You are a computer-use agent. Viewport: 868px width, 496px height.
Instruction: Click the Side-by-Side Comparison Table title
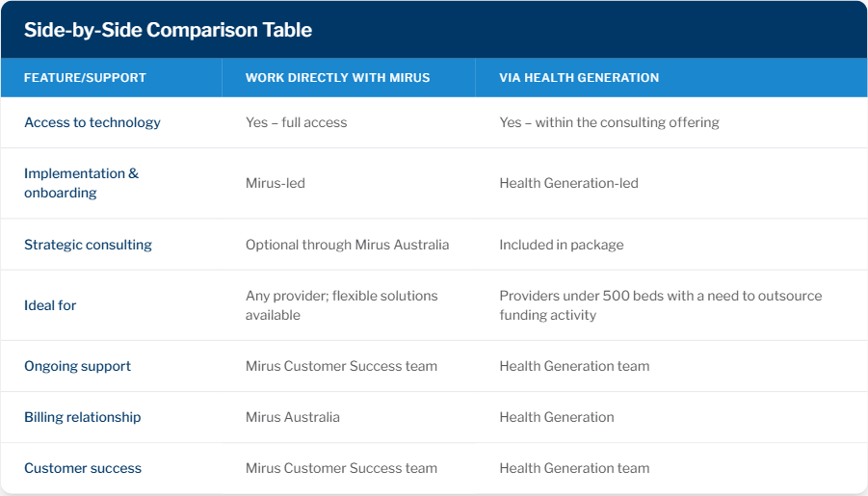click(x=168, y=30)
